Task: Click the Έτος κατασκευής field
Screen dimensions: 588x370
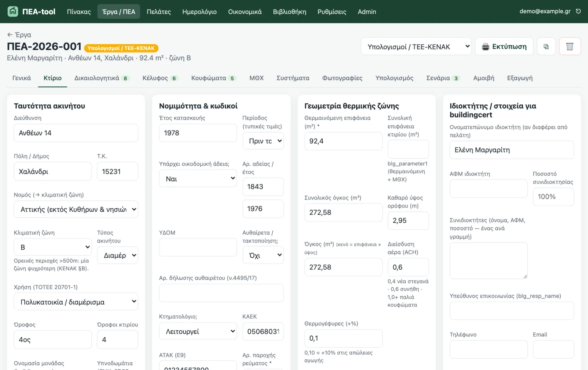Action: [198, 133]
